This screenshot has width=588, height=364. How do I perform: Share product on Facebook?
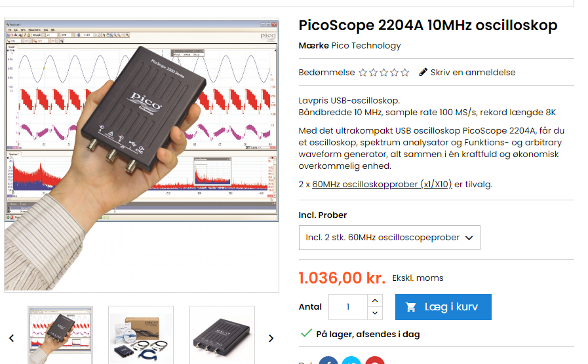coord(328,360)
